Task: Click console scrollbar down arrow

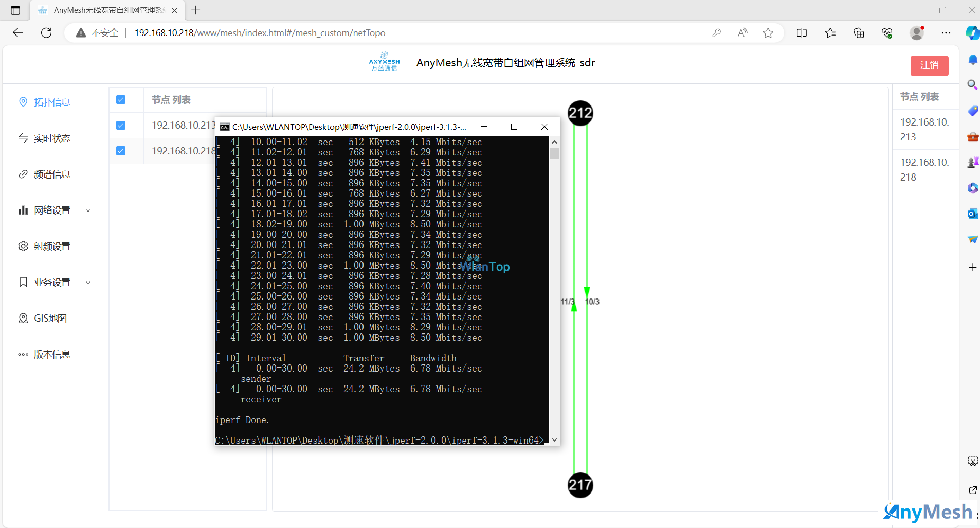Action: [554, 439]
